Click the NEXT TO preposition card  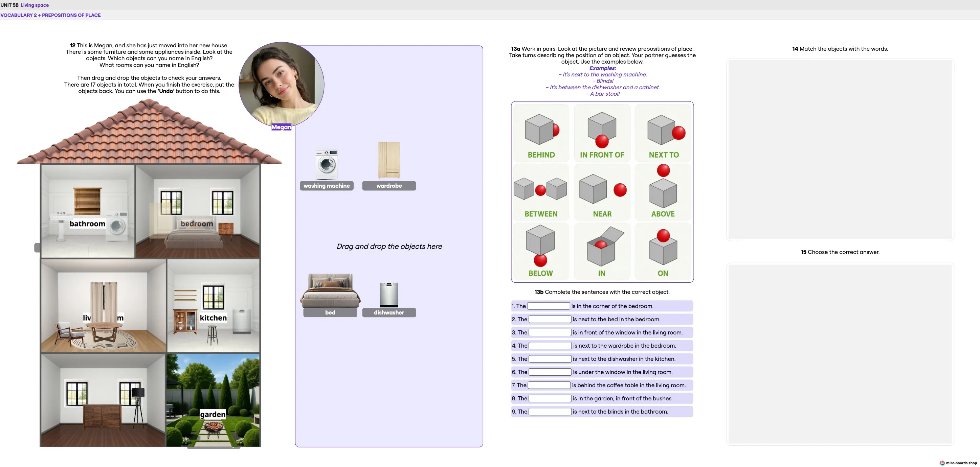(663, 133)
